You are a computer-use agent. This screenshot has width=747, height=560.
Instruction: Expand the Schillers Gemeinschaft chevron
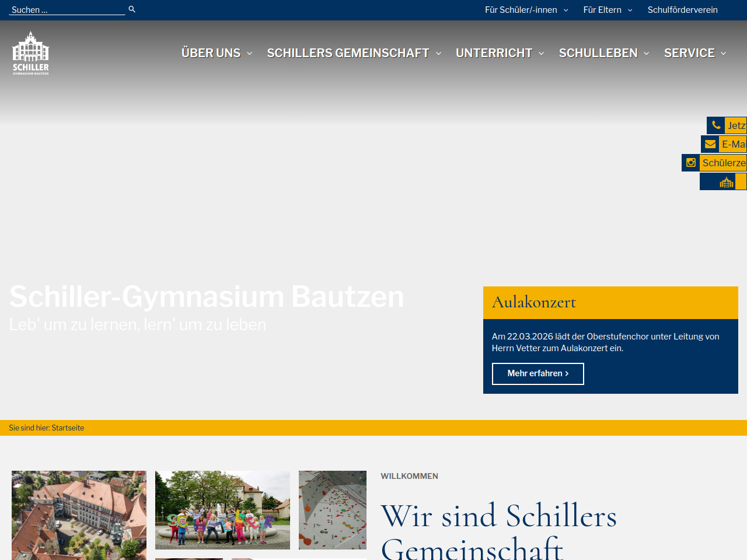(x=439, y=53)
